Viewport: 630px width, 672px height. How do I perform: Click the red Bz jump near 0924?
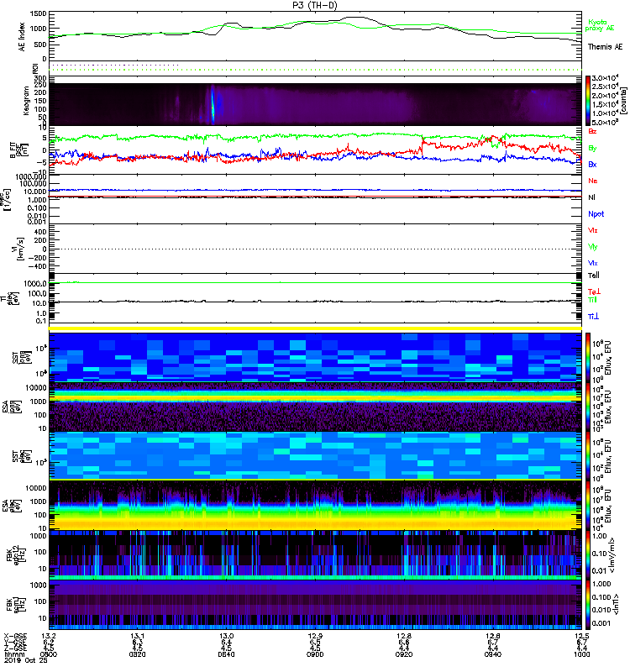tap(423, 146)
